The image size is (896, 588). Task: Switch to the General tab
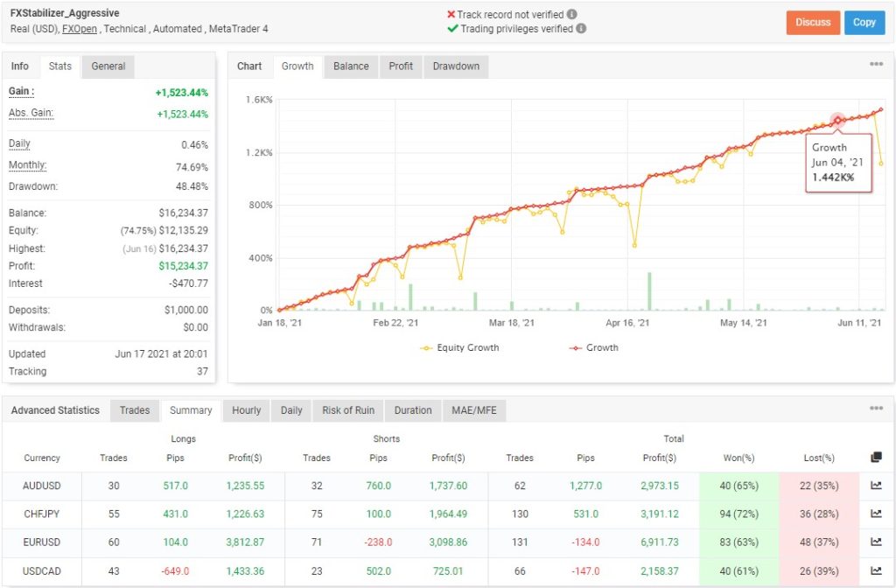tap(108, 66)
